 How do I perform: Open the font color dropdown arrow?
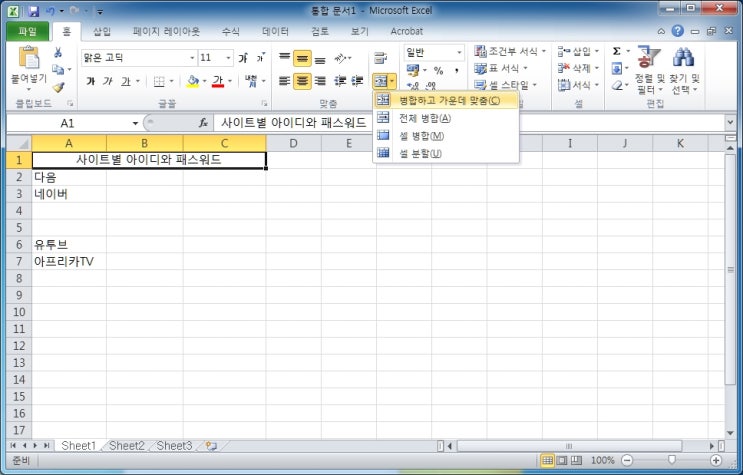230,81
